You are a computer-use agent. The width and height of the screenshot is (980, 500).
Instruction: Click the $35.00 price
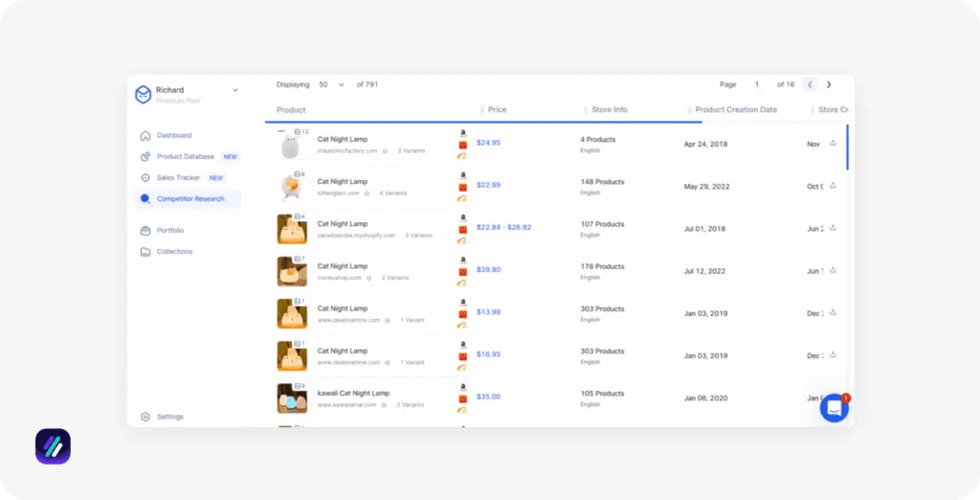489,397
